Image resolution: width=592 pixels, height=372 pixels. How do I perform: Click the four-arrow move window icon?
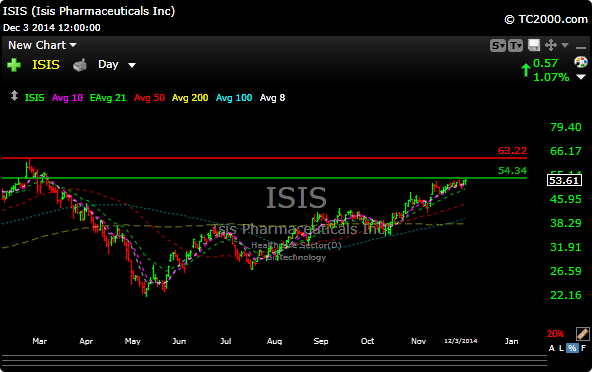pyautogui.click(x=551, y=45)
